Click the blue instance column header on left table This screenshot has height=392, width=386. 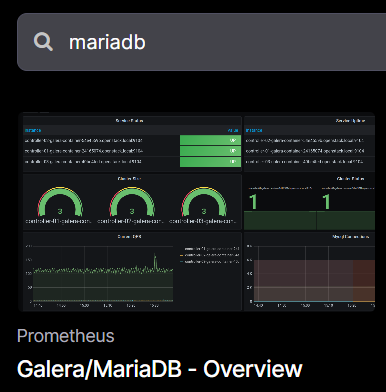pos(33,130)
